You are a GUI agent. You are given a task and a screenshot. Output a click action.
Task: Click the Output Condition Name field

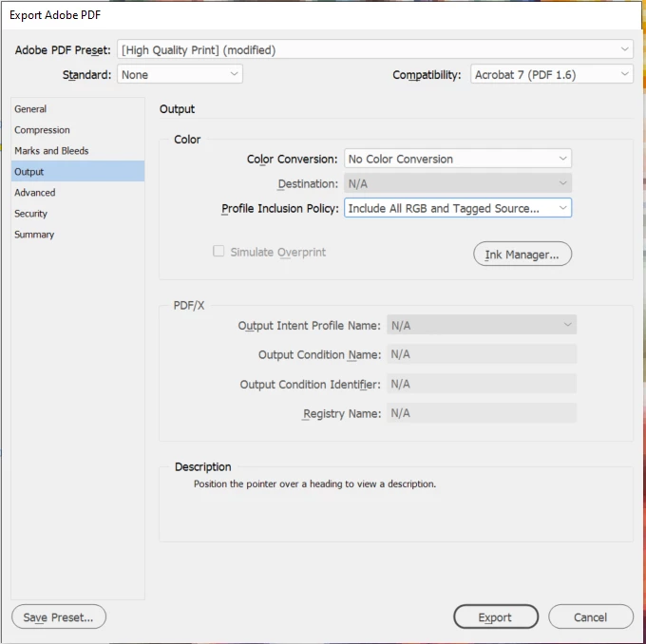point(482,354)
